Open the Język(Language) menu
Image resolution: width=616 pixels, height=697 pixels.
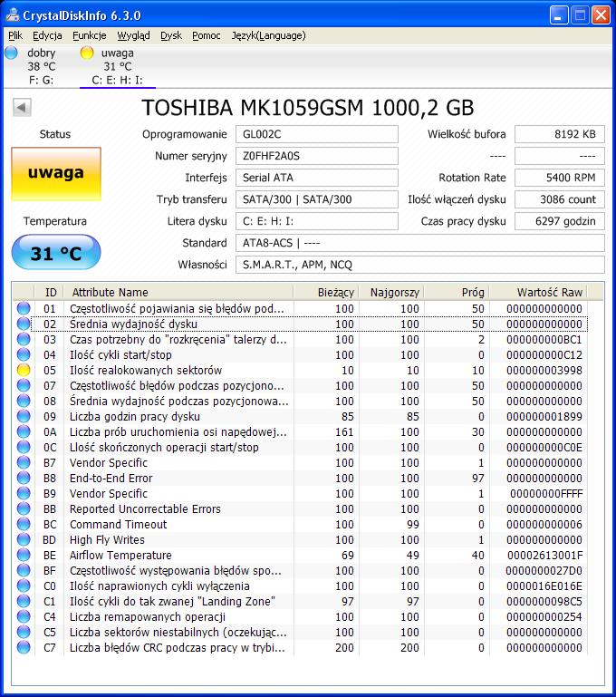[x=268, y=35]
